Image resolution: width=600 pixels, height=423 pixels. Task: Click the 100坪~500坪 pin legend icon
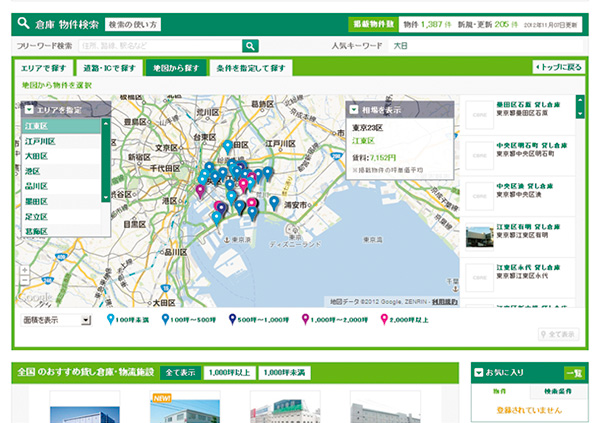[x=166, y=320]
